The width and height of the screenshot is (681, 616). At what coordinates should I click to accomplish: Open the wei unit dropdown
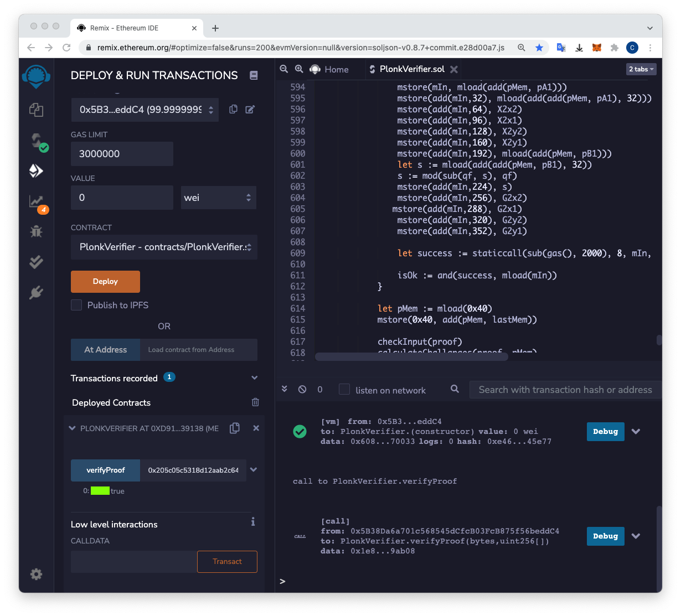pyautogui.click(x=219, y=198)
